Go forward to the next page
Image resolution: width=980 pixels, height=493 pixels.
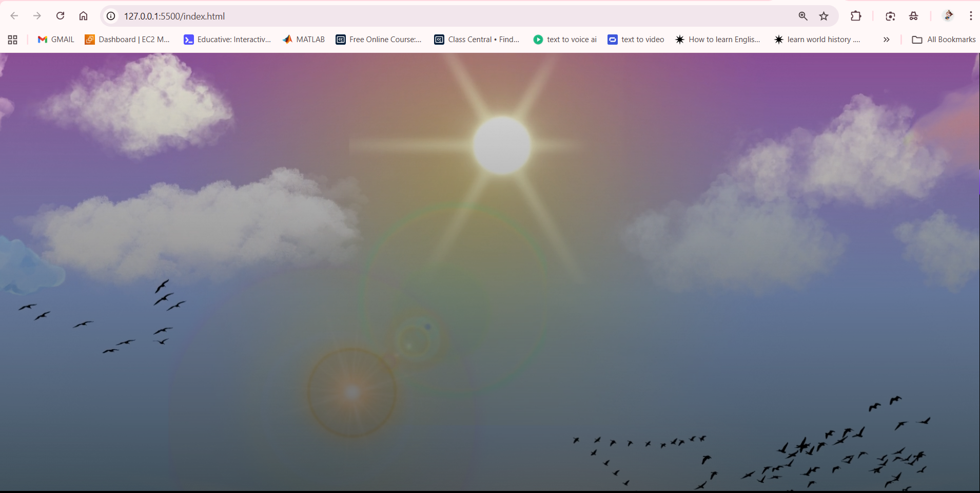pos(37,16)
